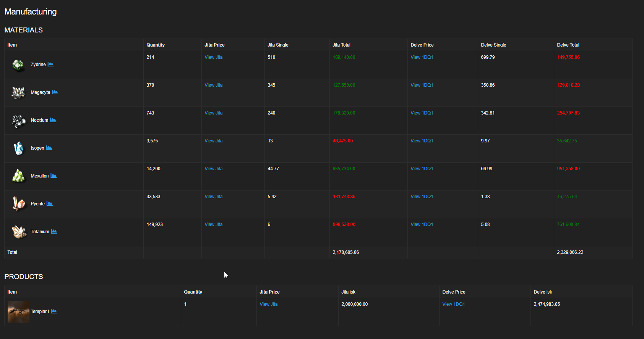Click the chart icon next to Templar I
Image resolution: width=644 pixels, height=339 pixels.
click(x=54, y=311)
